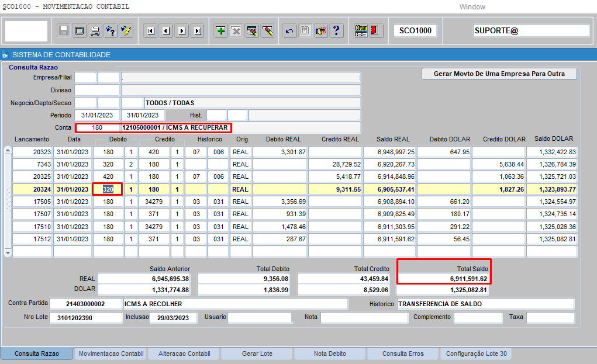
Task: Open the Configuração Lote 30 tab
Action: (477, 353)
